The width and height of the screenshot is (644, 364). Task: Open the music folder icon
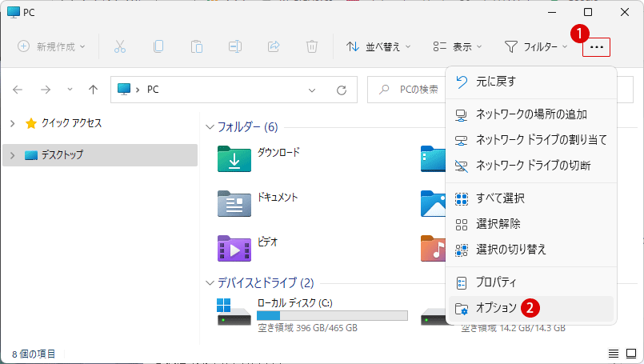(434, 248)
